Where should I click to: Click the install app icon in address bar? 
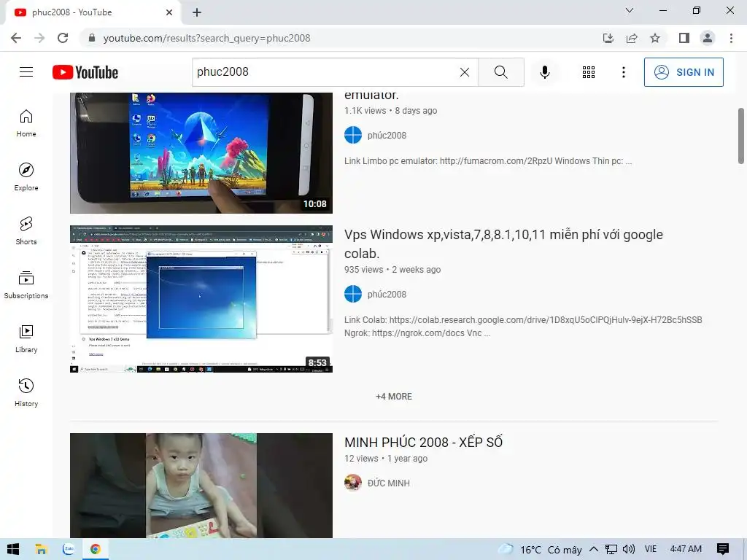tap(608, 38)
